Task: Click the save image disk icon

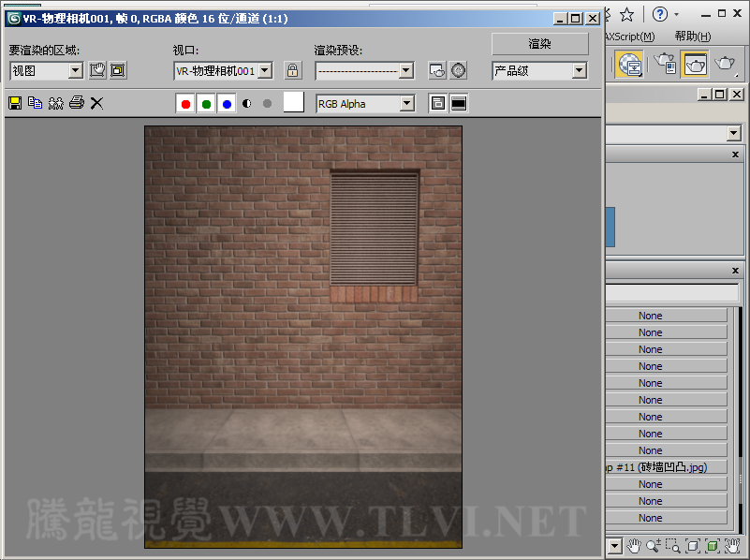Action: (x=15, y=103)
